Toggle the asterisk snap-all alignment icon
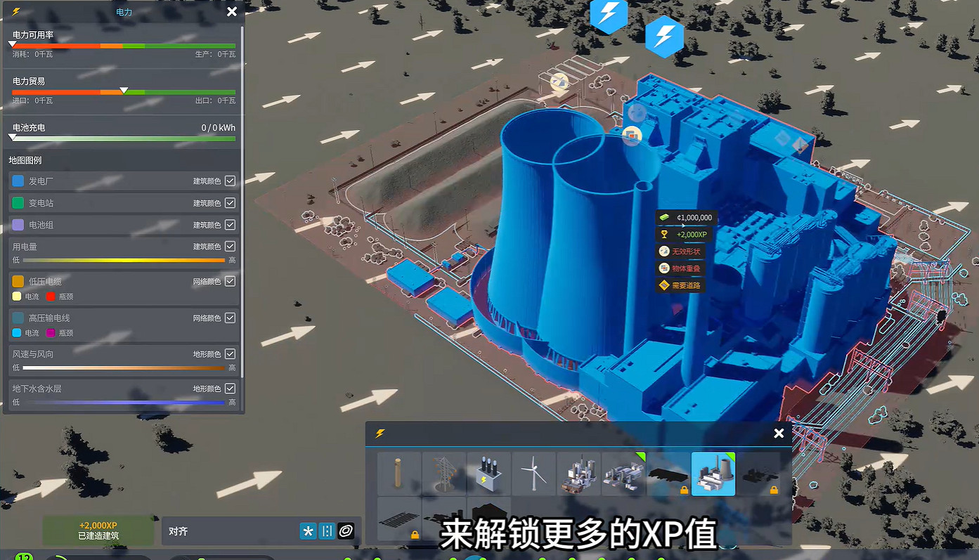Viewport: 979px width, 560px height. (308, 531)
